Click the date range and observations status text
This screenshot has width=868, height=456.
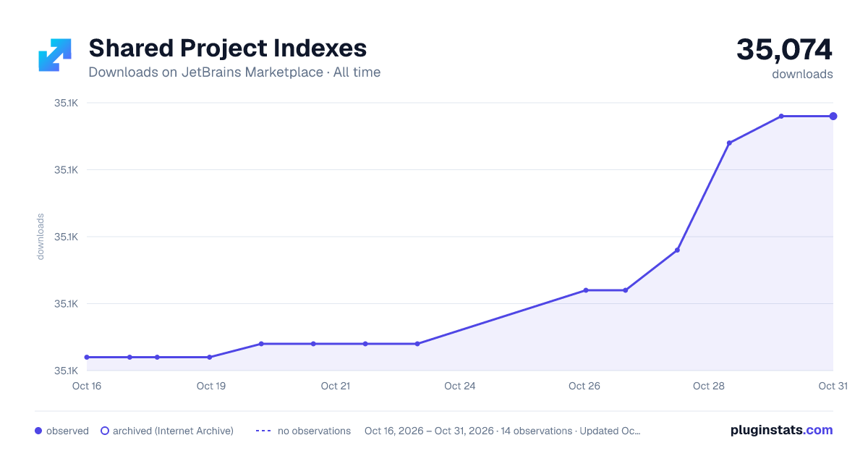[x=503, y=431]
